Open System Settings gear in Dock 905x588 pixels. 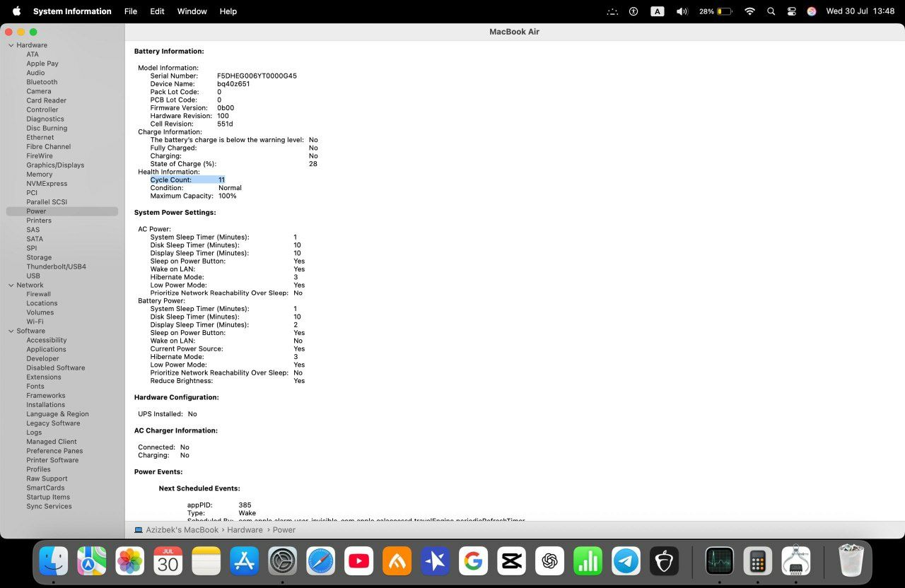(x=283, y=561)
